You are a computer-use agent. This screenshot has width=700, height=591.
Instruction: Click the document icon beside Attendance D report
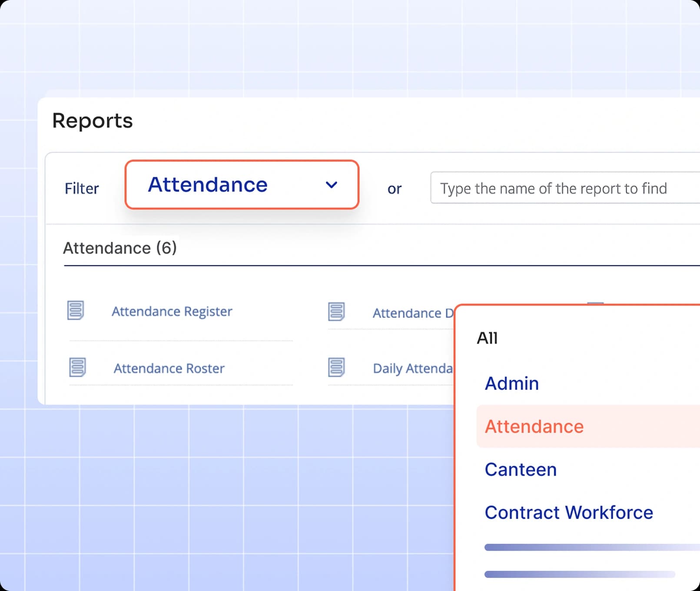336,311
